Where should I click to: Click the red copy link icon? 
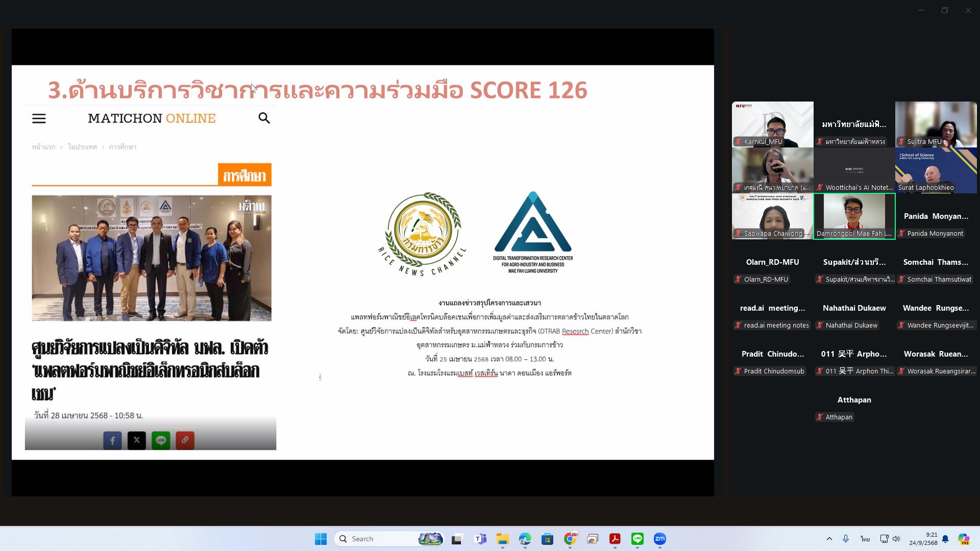pos(185,440)
